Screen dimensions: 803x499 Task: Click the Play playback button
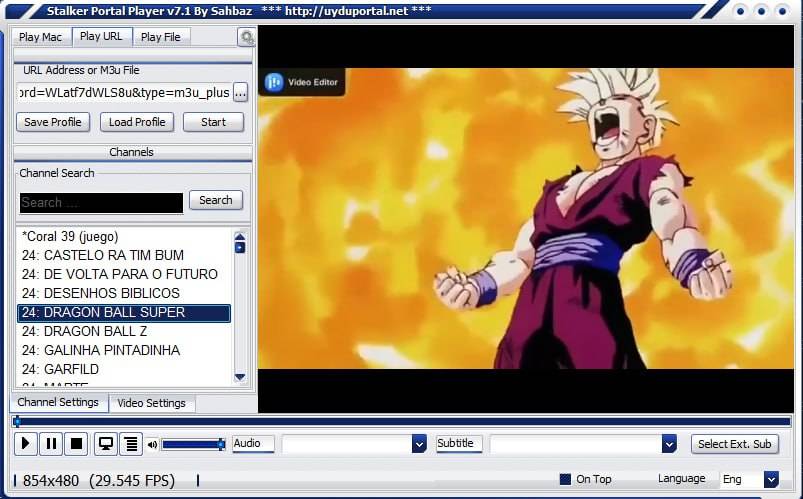pos(25,443)
